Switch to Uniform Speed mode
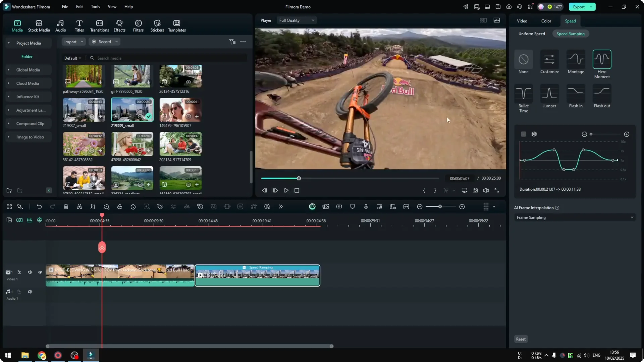Screen dimensions: 644x362 pyautogui.click(x=532, y=34)
